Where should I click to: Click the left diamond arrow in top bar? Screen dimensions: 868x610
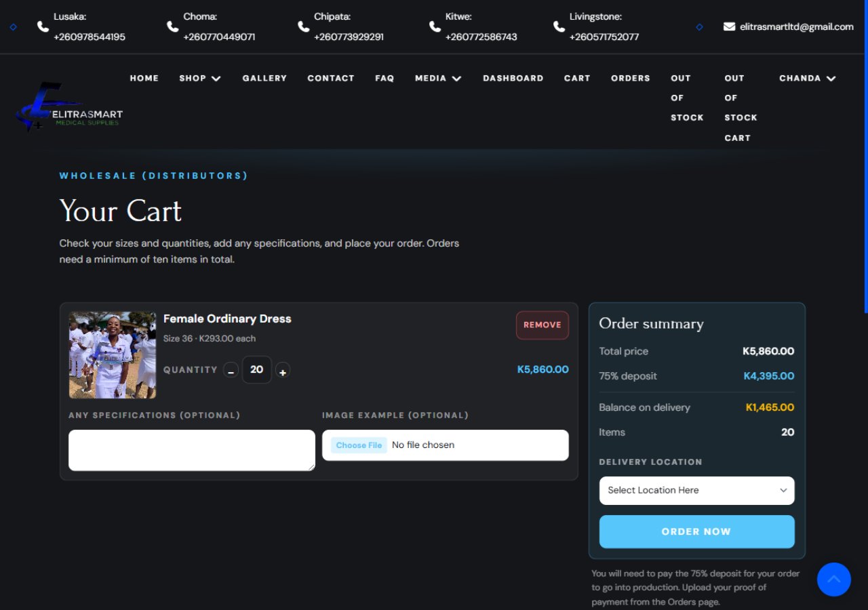(x=13, y=27)
